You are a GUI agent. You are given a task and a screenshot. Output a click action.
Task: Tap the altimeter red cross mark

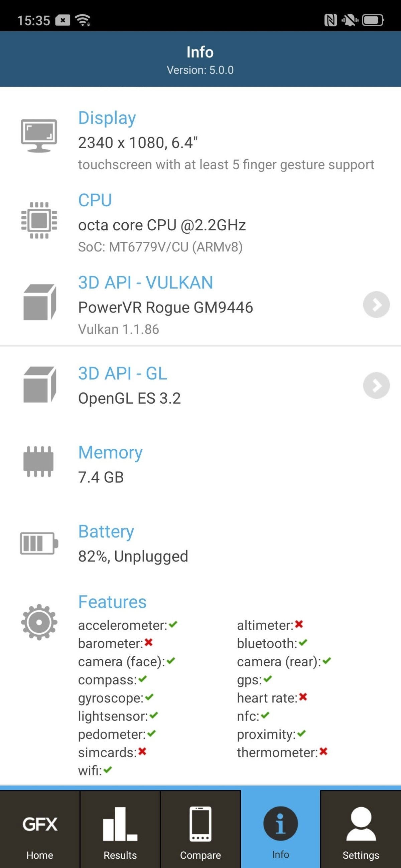pos(299,624)
